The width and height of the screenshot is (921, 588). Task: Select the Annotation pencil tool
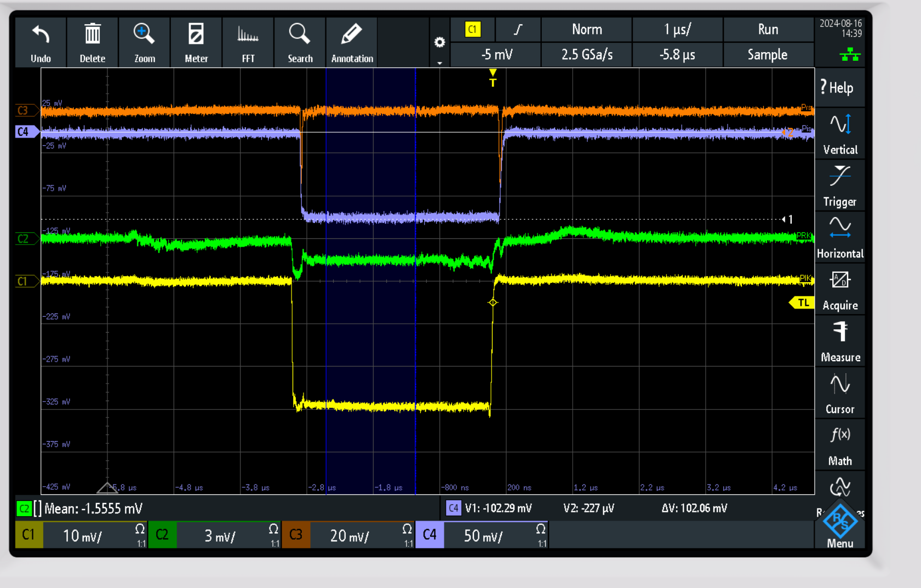(352, 35)
